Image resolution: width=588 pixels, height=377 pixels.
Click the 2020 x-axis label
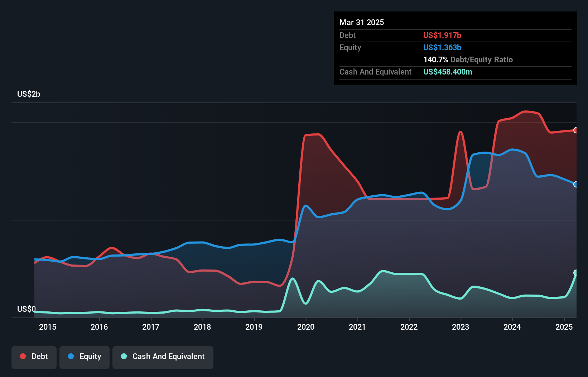click(x=306, y=327)
